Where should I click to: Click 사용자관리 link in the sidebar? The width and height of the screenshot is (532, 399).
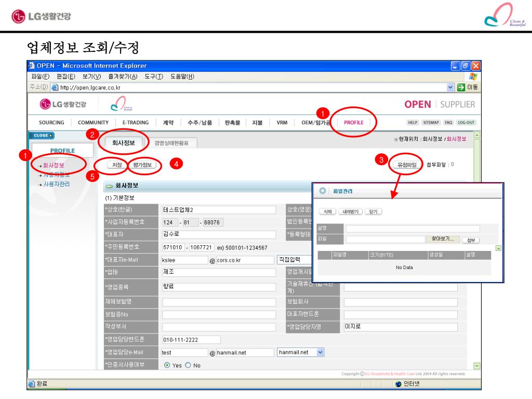pos(57,184)
